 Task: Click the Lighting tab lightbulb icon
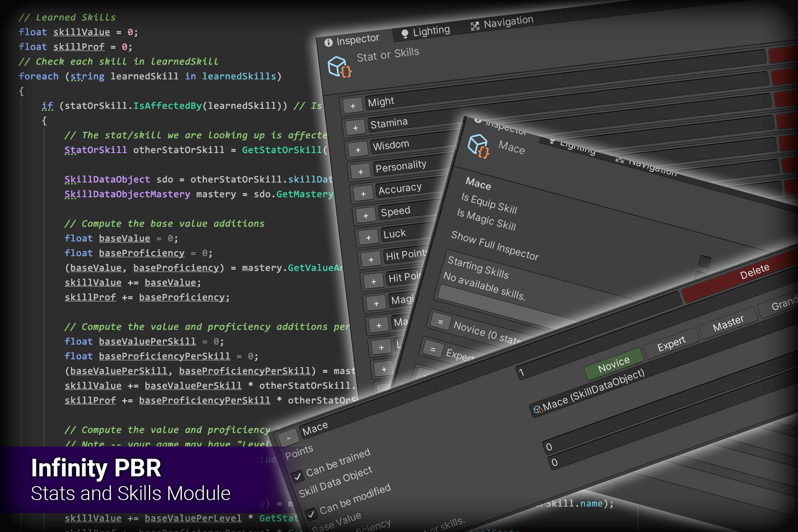[x=405, y=34]
